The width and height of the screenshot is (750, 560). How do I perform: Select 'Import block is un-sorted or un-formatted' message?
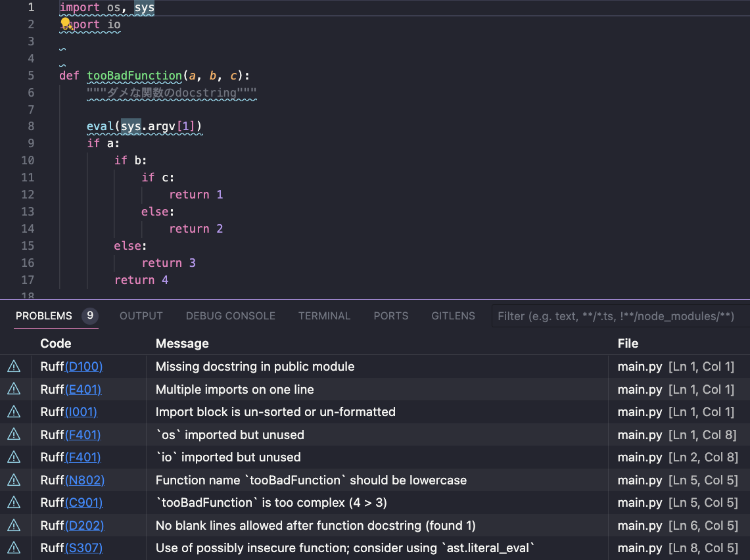(275, 411)
